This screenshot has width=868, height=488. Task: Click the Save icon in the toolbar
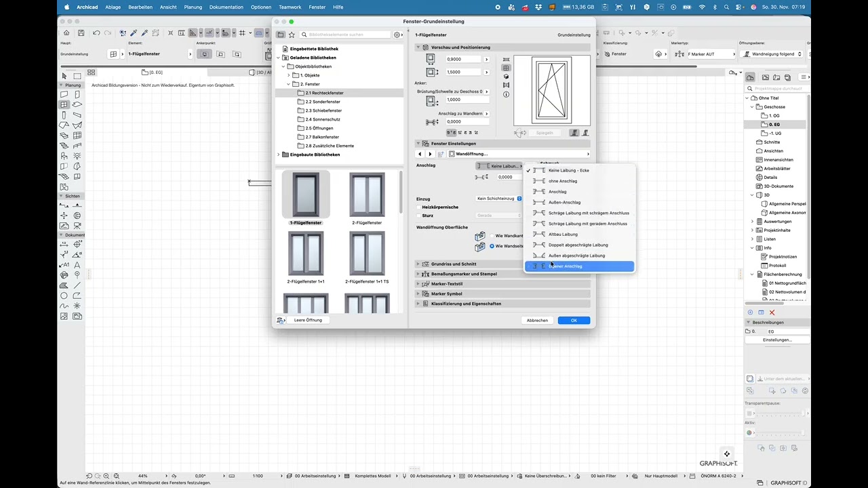tap(81, 33)
